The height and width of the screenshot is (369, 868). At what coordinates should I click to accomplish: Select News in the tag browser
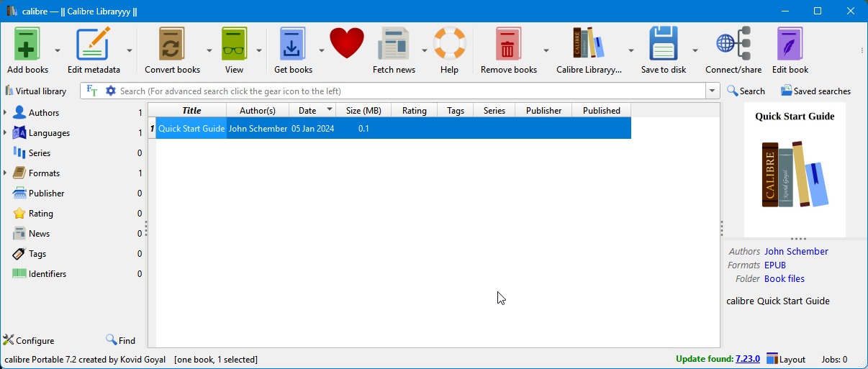pyautogui.click(x=39, y=234)
